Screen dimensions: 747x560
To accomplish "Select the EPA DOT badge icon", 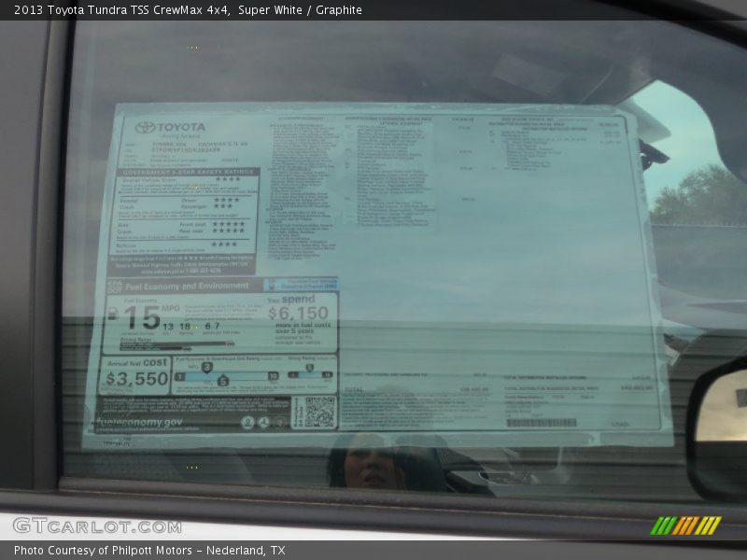I will (x=111, y=286).
